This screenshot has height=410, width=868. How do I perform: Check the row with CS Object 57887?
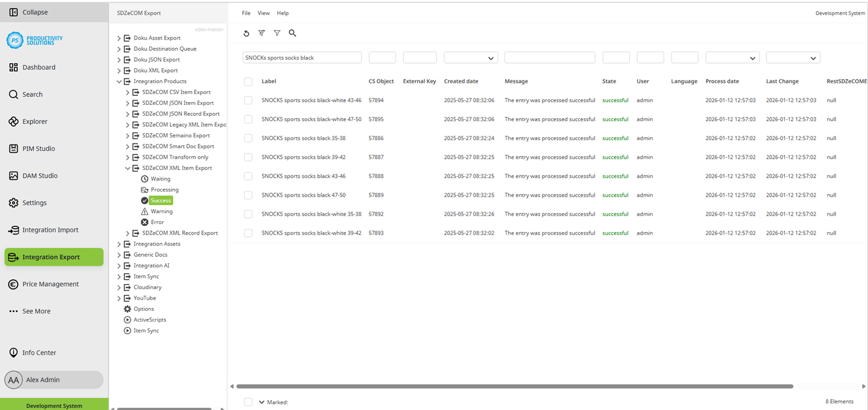coord(248,157)
